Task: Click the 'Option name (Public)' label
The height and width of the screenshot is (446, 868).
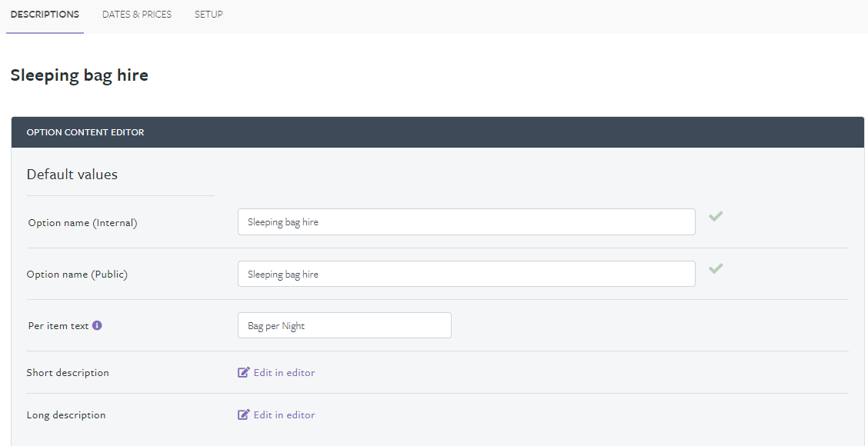Action: pyautogui.click(x=77, y=275)
